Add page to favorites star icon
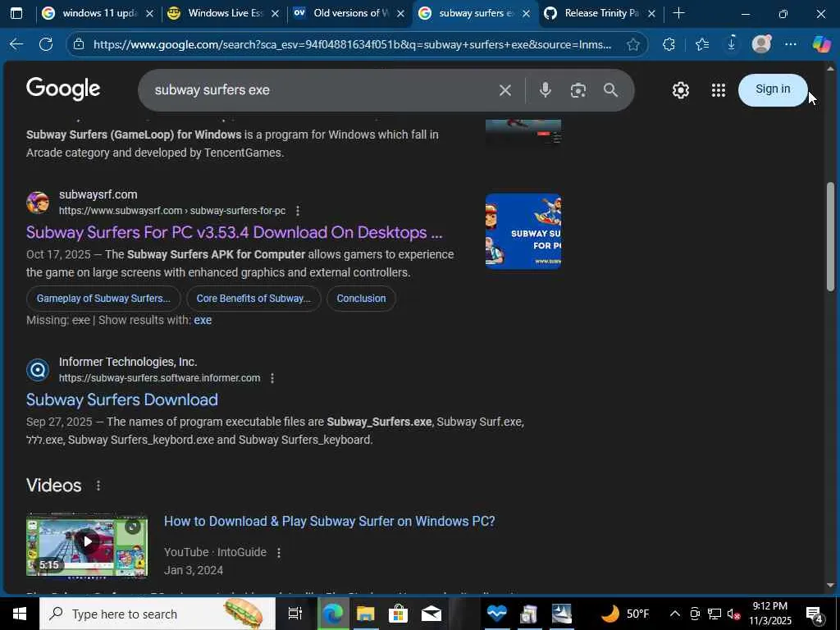Screen dimensions: 840x630 tap(633, 44)
